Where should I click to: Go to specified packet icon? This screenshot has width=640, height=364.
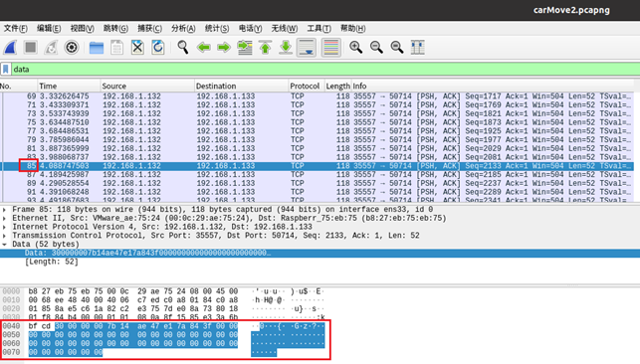click(245, 48)
